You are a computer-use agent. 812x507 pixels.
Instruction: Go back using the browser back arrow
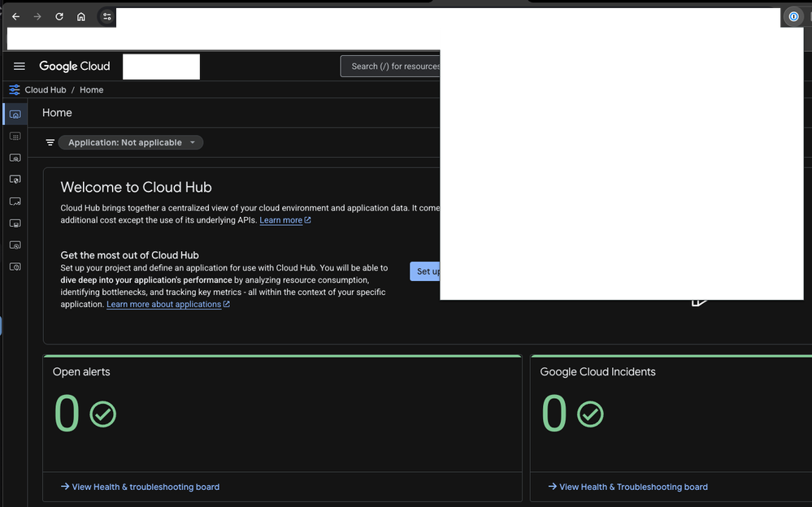15,16
